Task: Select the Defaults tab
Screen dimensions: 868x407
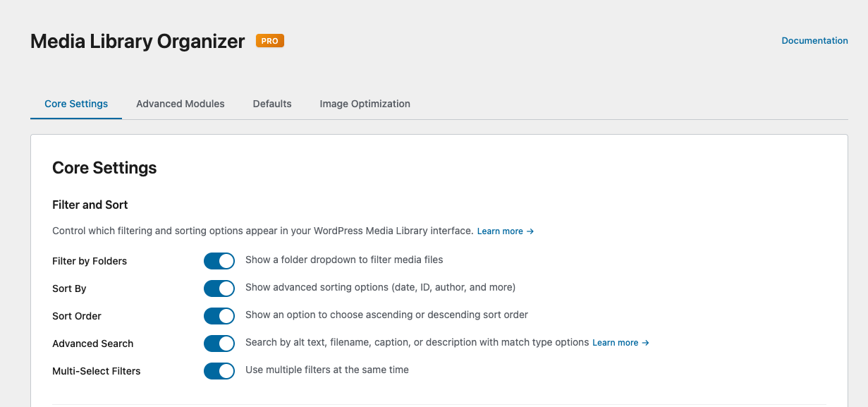Action: click(272, 104)
